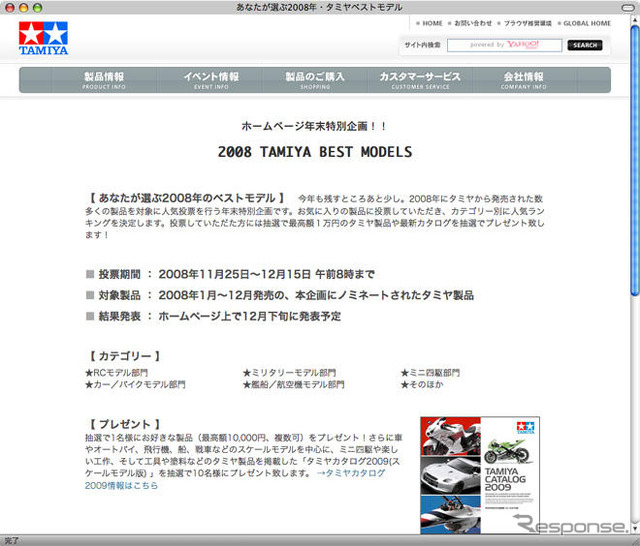Image resolution: width=640 pixels, height=546 pixels.
Task: Click the 完了 status bar text
Action: (x=11, y=540)
